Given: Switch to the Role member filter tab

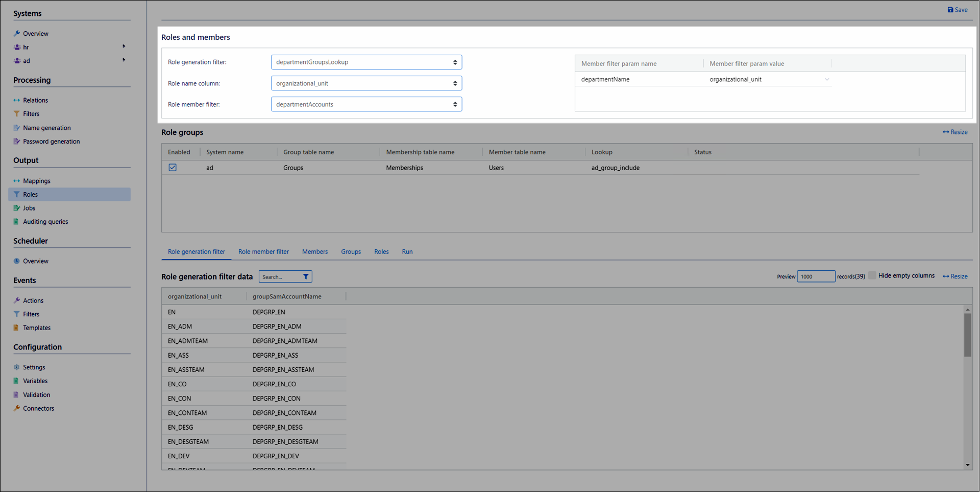Looking at the screenshot, I should tap(263, 252).
